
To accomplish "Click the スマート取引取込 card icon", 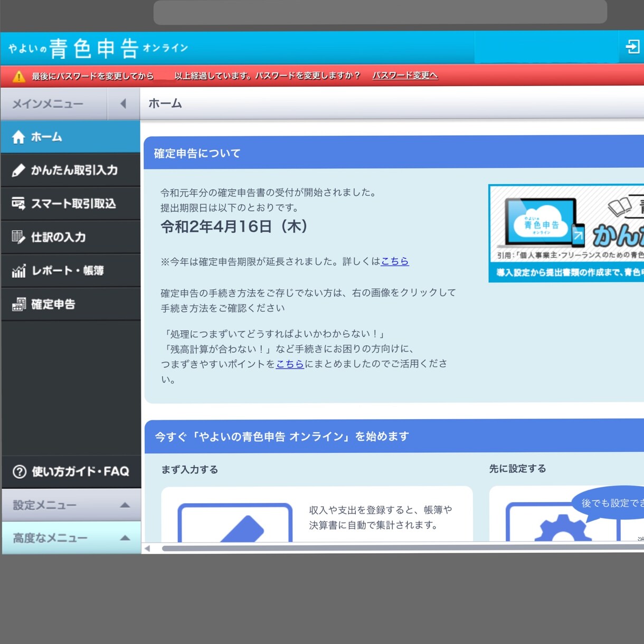I will coord(18,204).
